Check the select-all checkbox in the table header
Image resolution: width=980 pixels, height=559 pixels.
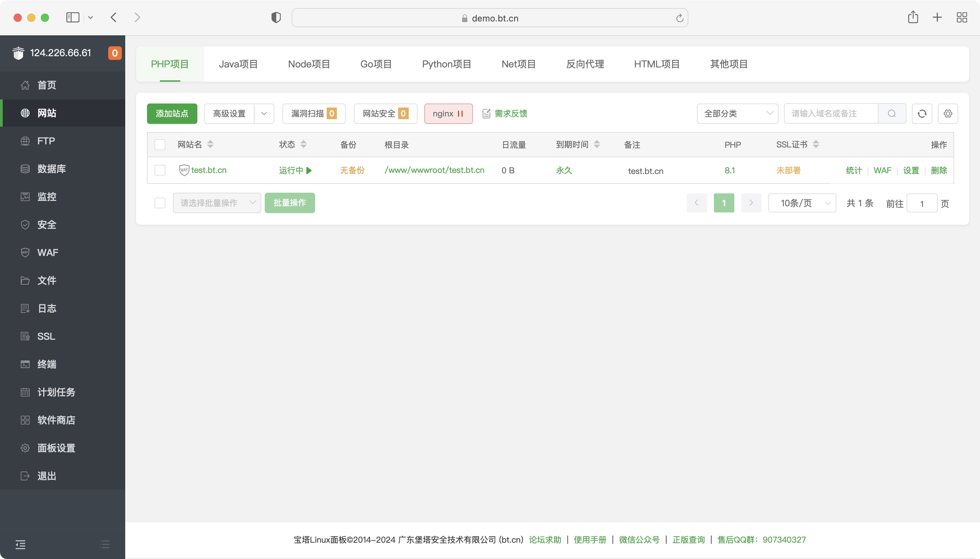pos(160,144)
